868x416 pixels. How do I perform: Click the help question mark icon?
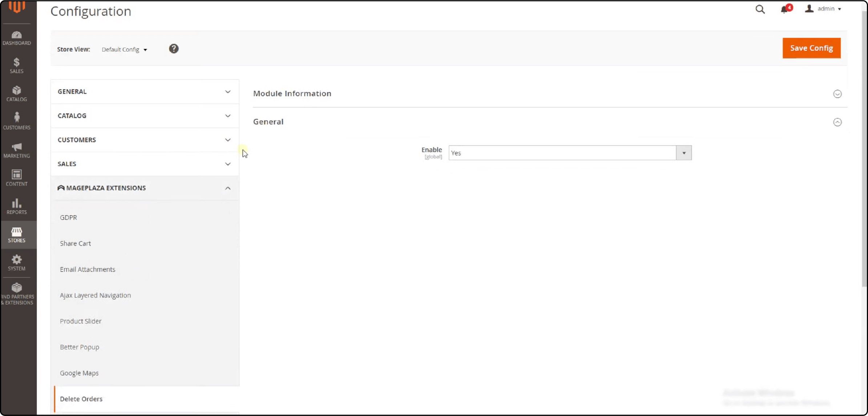[174, 49]
